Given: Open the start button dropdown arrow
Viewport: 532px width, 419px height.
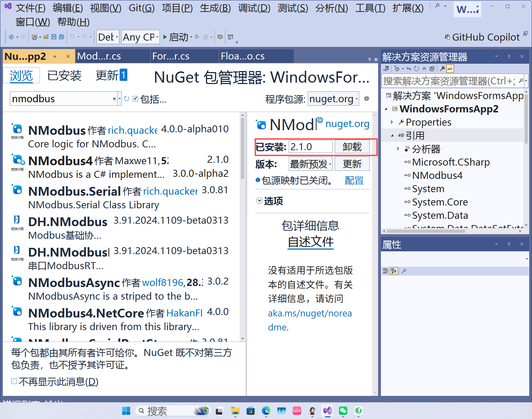Looking at the screenshot, I should [x=191, y=37].
